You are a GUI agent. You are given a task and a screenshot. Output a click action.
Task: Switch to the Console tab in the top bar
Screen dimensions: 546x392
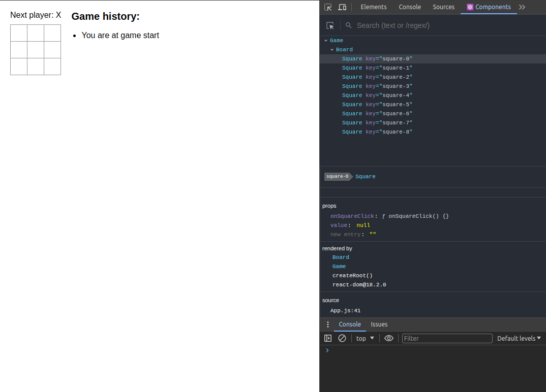pos(410,7)
